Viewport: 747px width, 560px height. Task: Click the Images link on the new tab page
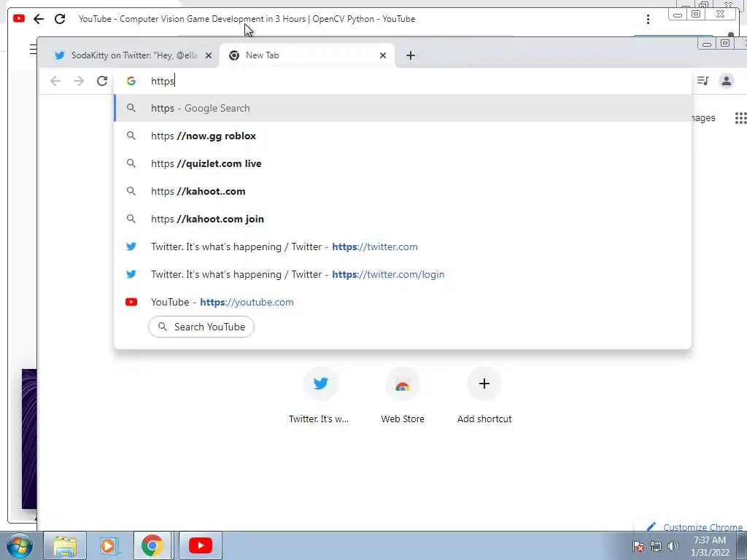click(x=704, y=117)
